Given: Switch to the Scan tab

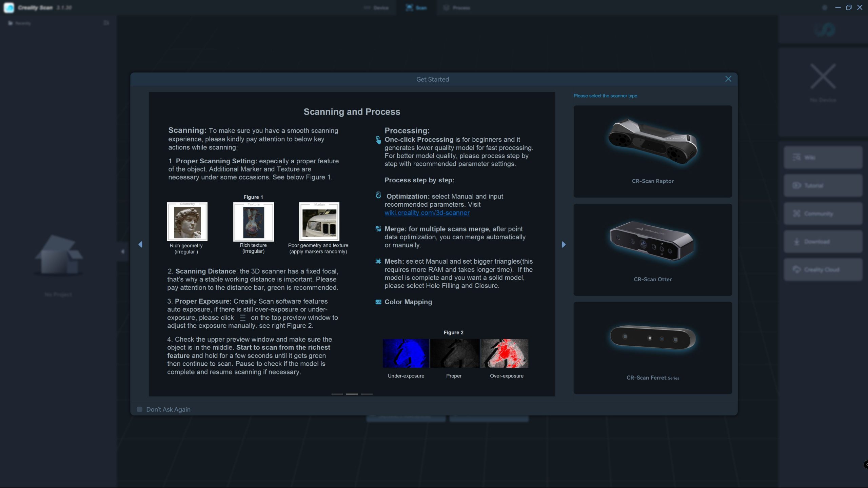Looking at the screenshot, I should coord(416,7).
